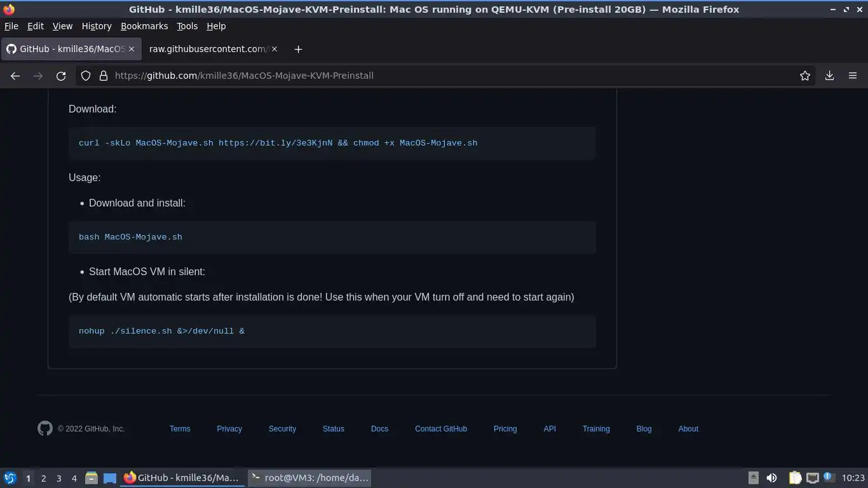
Task: Click the 'bash MacOS-Mojave.sh' code line
Action: pos(130,237)
